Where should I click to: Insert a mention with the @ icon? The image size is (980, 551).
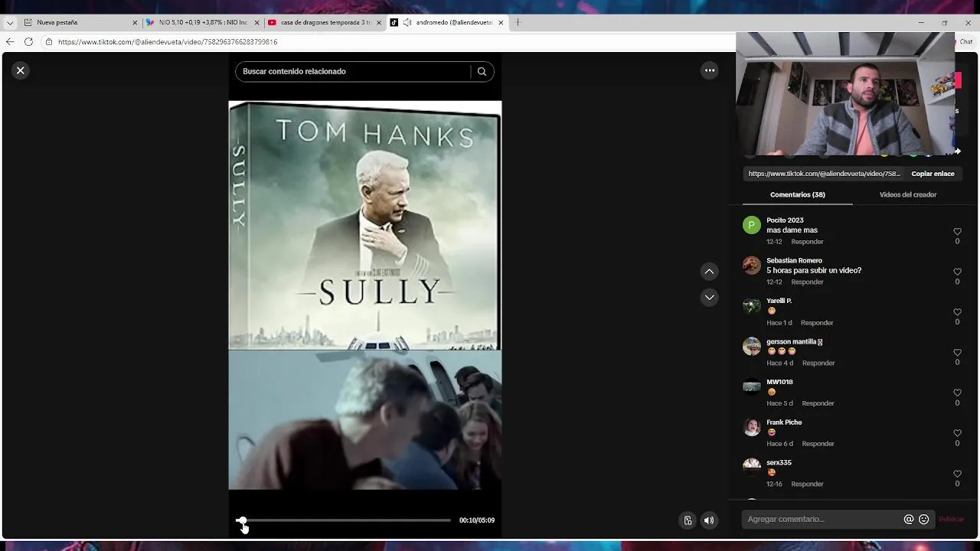tap(909, 519)
